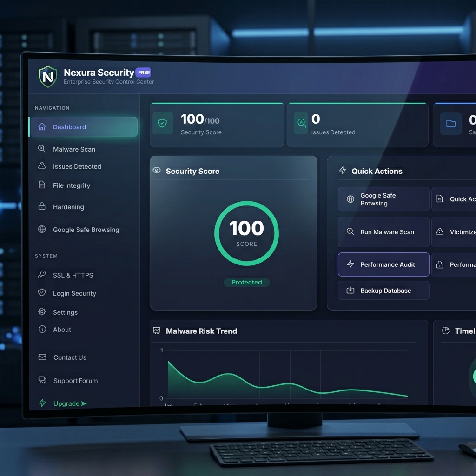Screen dimensions: 476x476
Task: Click the Performance Audit quick action
Action: (x=383, y=264)
